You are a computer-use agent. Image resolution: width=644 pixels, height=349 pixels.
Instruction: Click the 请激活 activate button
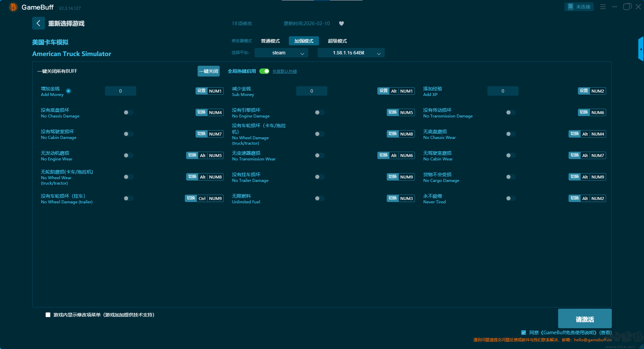(585, 319)
